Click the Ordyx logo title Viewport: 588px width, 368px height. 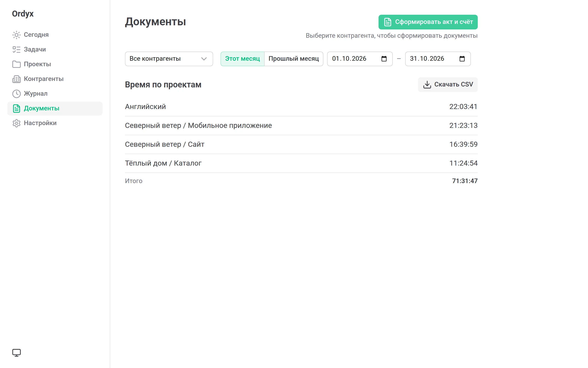pyautogui.click(x=23, y=14)
